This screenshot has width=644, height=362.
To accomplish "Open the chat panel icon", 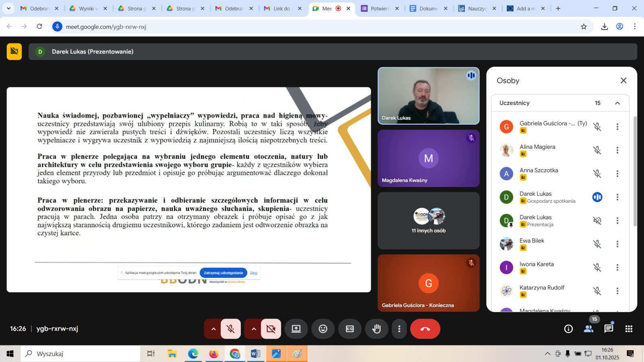I will pyautogui.click(x=609, y=329).
